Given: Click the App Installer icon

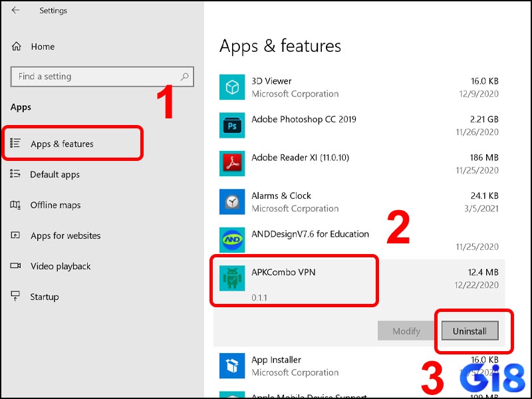Looking at the screenshot, I should click(x=232, y=366).
